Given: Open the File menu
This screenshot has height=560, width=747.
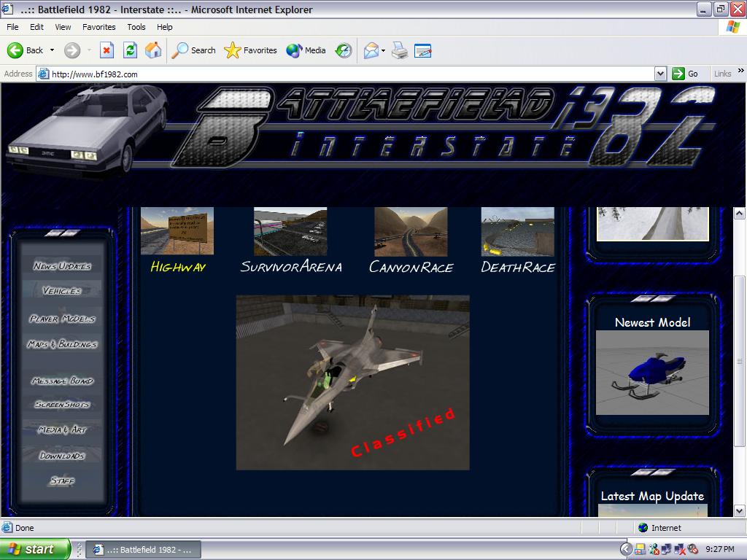Looking at the screenshot, I should coord(12,27).
